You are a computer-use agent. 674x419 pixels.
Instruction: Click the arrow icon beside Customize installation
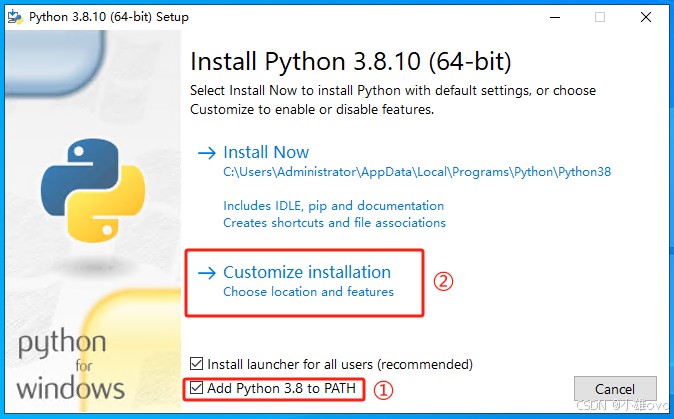(x=207, y=272)
